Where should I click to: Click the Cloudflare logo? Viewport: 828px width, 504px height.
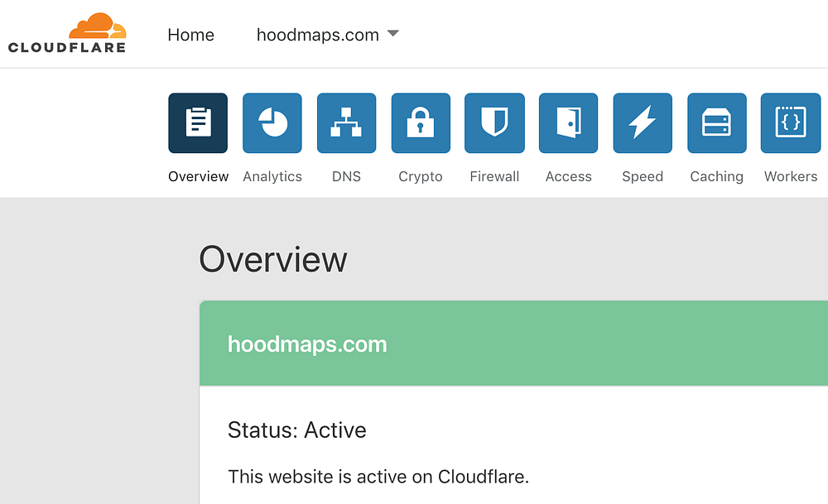click(x=67, y=33)
